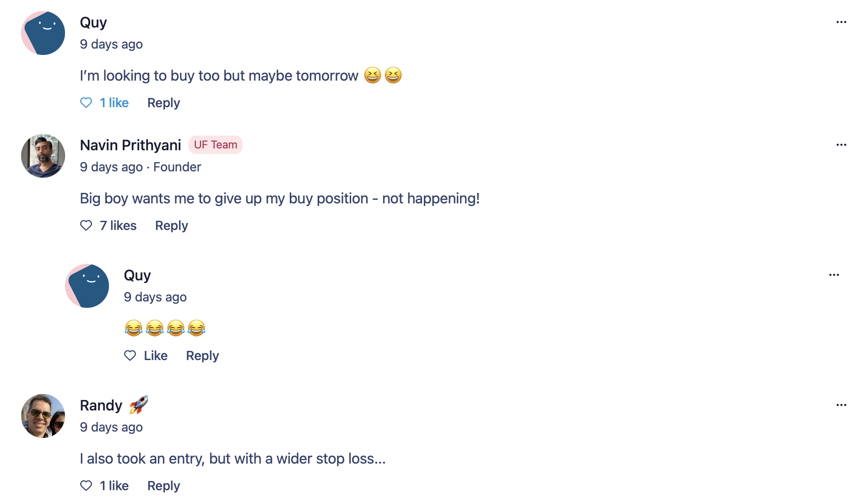Reply to Quy's laughing emoji comment
This screenshot has height=503, width=868.
tap(202, 355)
